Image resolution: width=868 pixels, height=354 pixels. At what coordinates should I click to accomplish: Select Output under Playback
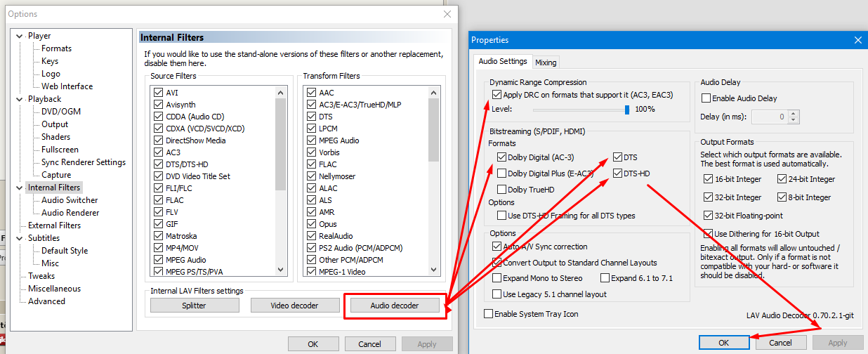[x=55, y=124]
